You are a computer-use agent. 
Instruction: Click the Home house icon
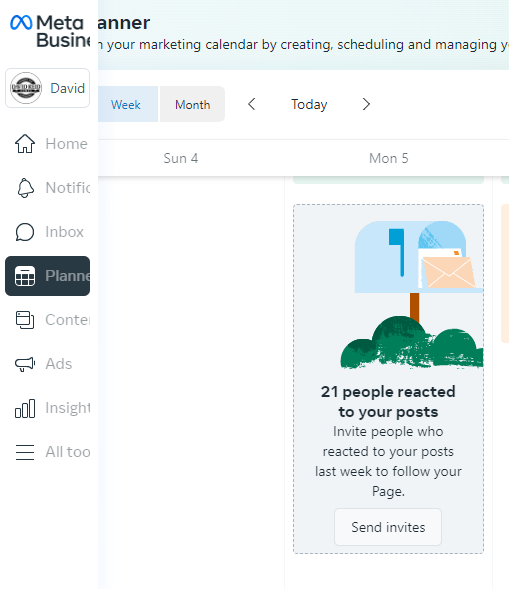tap(25, 144)
